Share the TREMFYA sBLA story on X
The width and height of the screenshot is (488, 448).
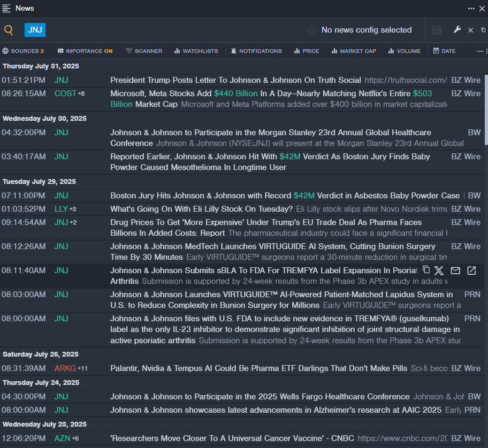coord(439,271)
